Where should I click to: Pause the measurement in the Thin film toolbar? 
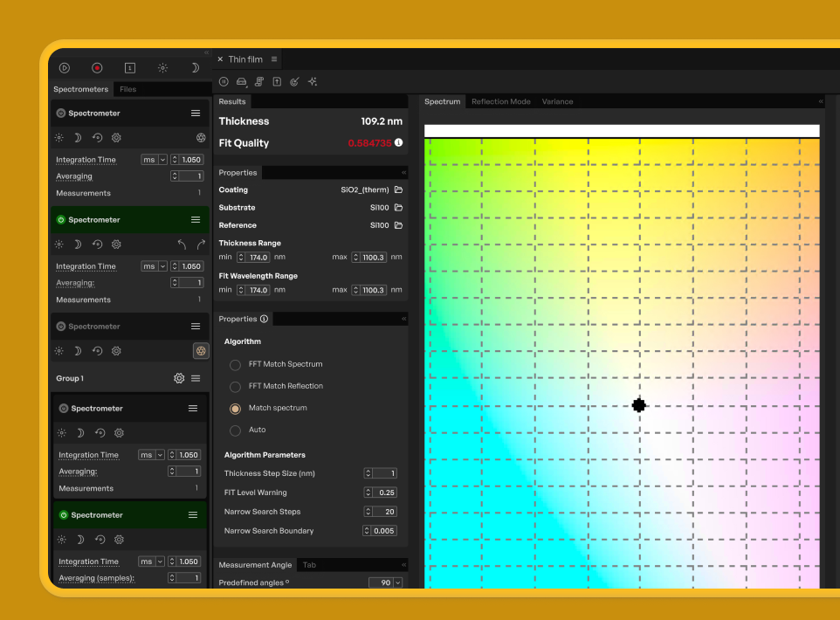click(224, 81)
